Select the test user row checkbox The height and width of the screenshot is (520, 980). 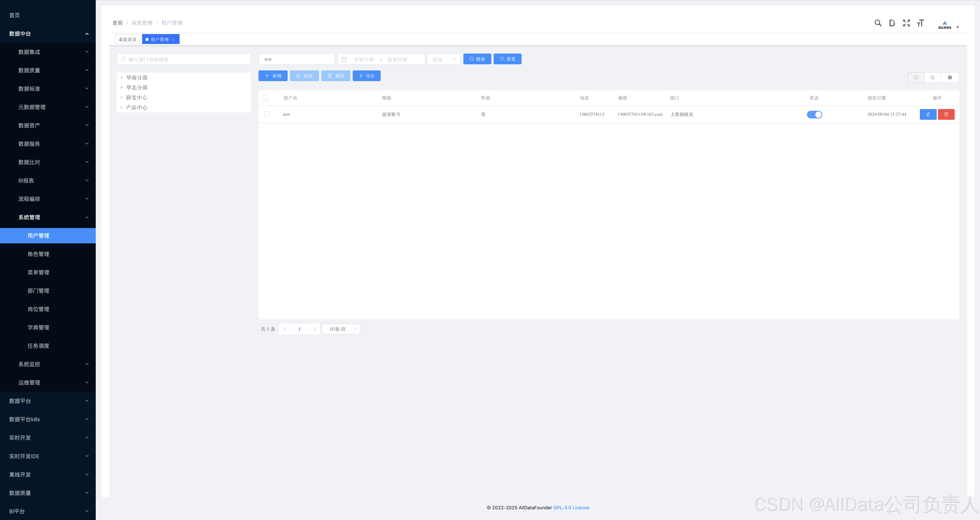[266, 114]
